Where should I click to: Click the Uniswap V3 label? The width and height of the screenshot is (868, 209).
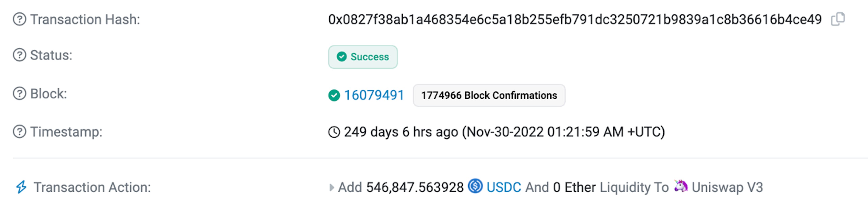click(727, 187)
